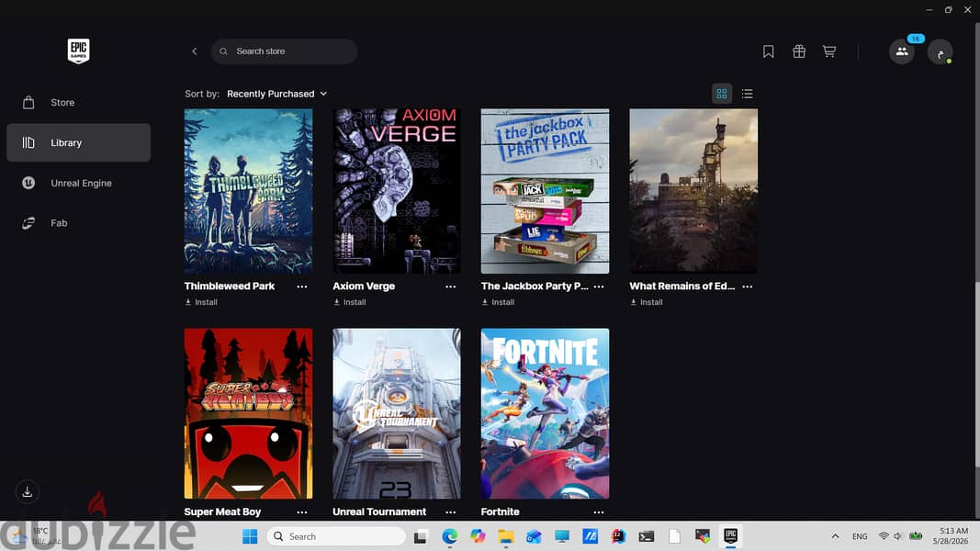Open Unreal Engine section
Viewport: 980px width, 551px height.
(79, 183)
